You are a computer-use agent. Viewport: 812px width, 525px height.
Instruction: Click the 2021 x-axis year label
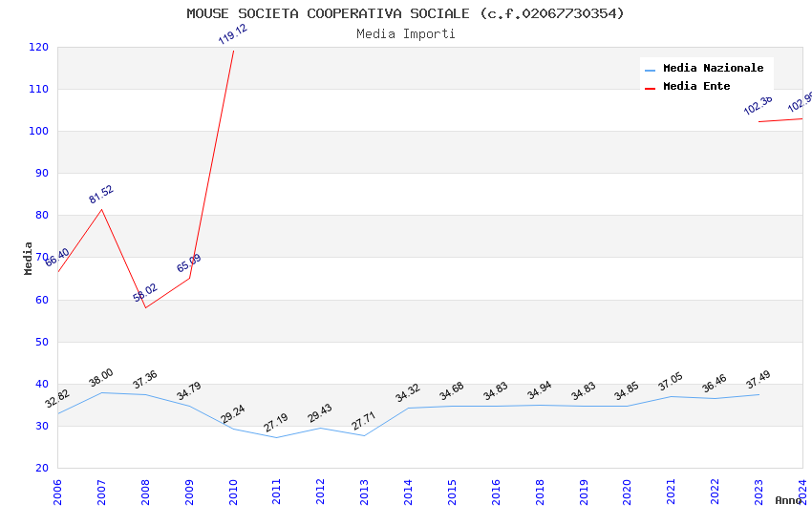pyautogui.click(x=672, y=492)
